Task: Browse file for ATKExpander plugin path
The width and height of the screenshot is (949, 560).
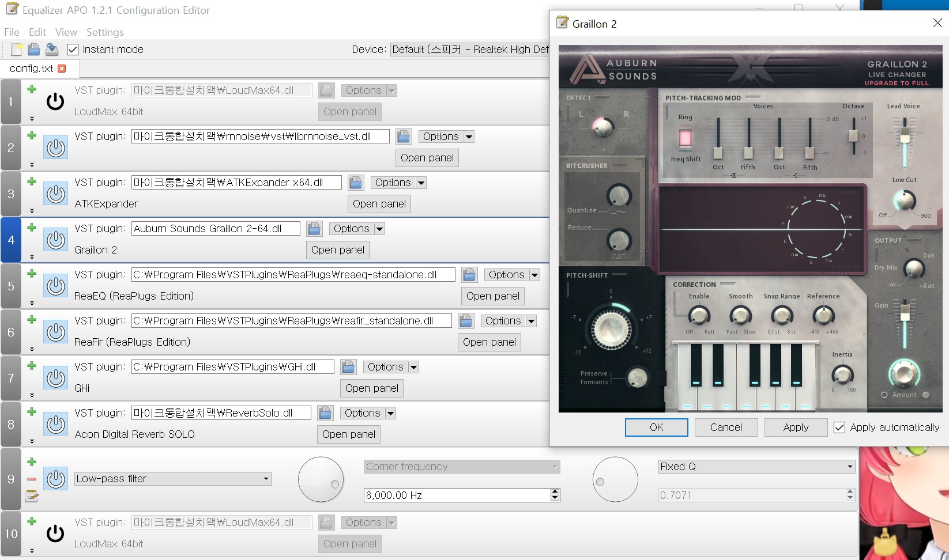Action: click(x=356, y=183)
